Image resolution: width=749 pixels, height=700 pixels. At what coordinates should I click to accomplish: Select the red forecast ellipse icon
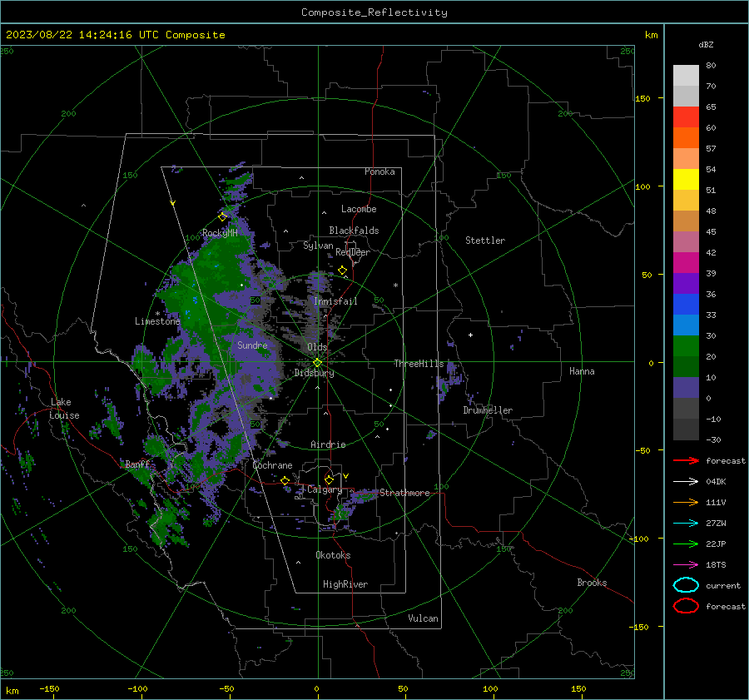click(686, 606)
